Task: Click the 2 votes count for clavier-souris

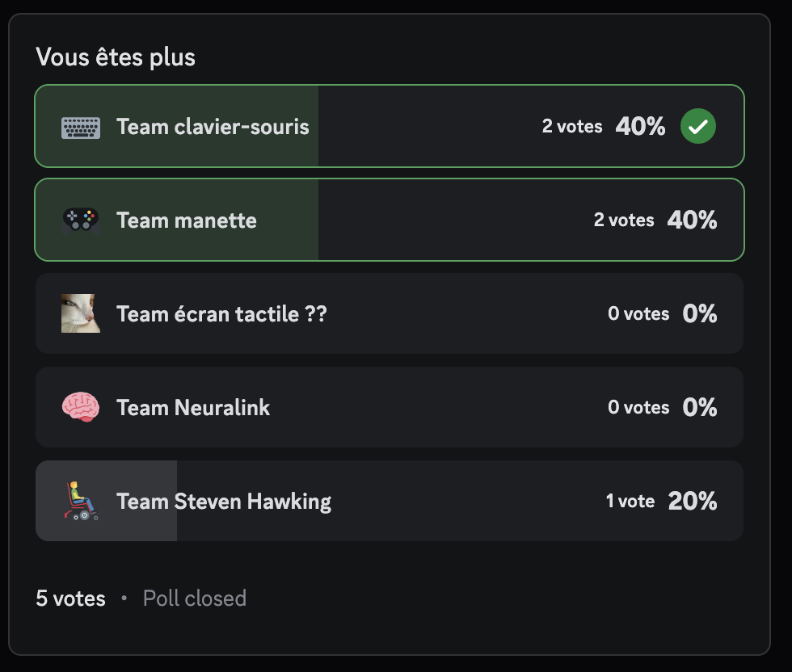Action: pyautogui.click(x=572, y=127)
